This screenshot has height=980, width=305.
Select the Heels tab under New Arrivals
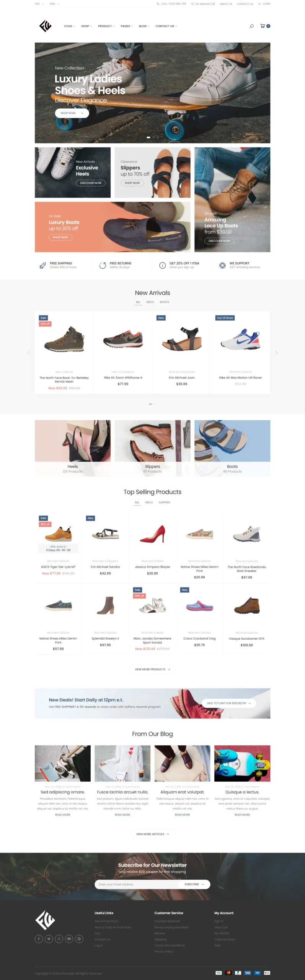pyautogui.click(x=150, y=302)
